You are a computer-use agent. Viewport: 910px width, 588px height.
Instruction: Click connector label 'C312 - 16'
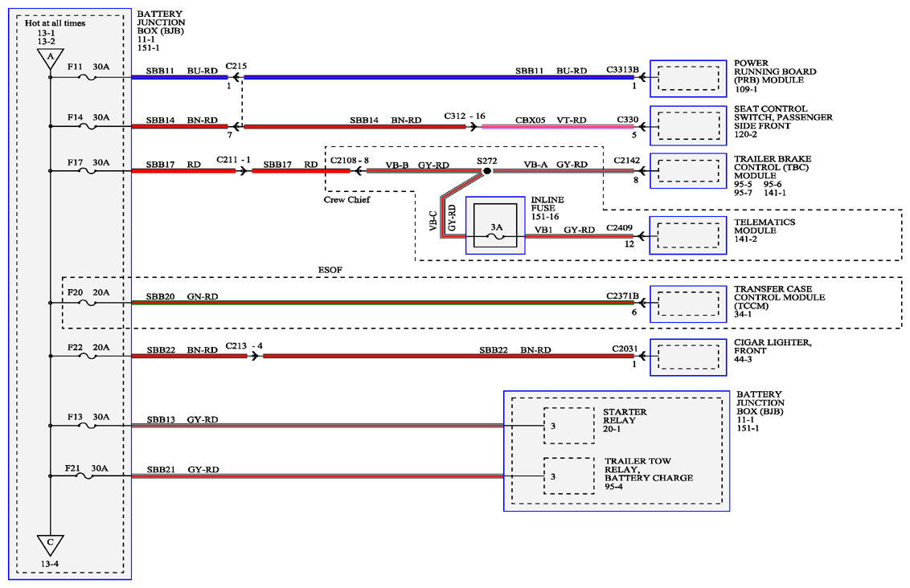465,116
